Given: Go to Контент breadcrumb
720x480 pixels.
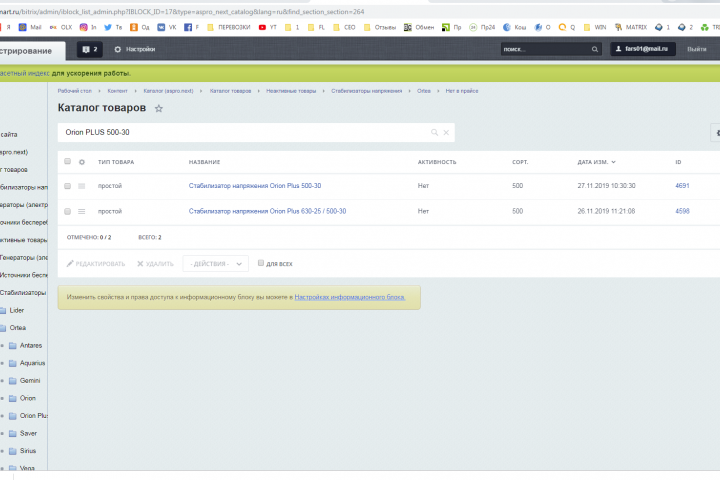Looking at the screenshot, I should tap(118, 91).
